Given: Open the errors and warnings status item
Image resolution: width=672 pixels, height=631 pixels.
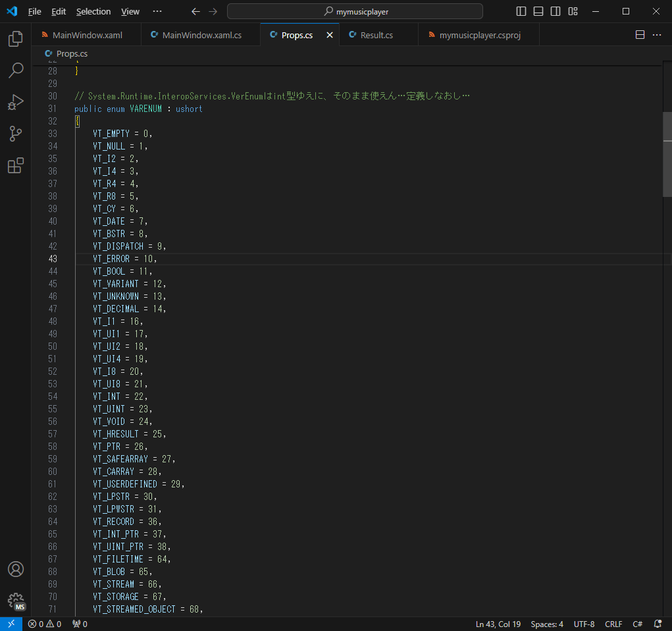Looking at the screenshot, I should (45, 624).
